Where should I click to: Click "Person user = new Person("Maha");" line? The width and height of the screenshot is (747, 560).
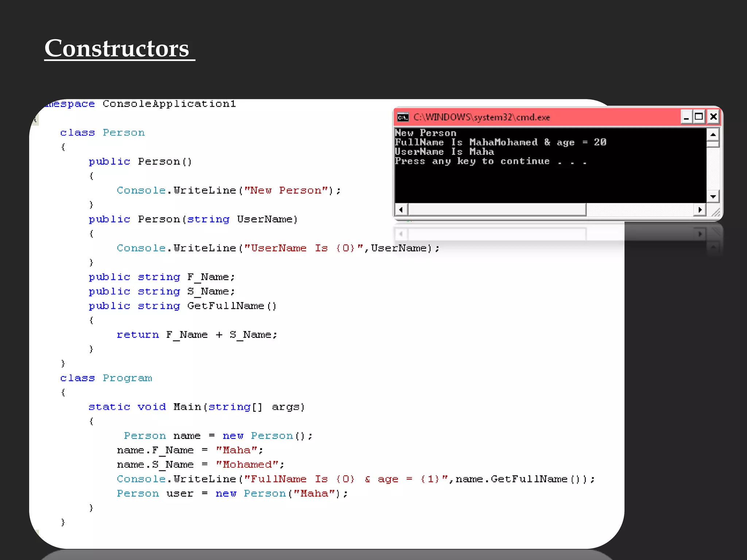232,493
